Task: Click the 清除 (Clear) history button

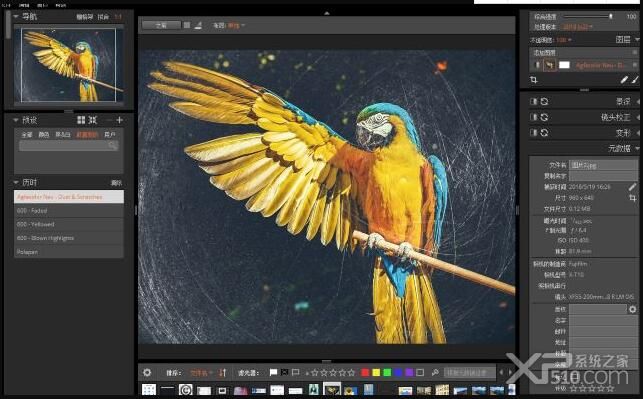Action: [116, 182]
